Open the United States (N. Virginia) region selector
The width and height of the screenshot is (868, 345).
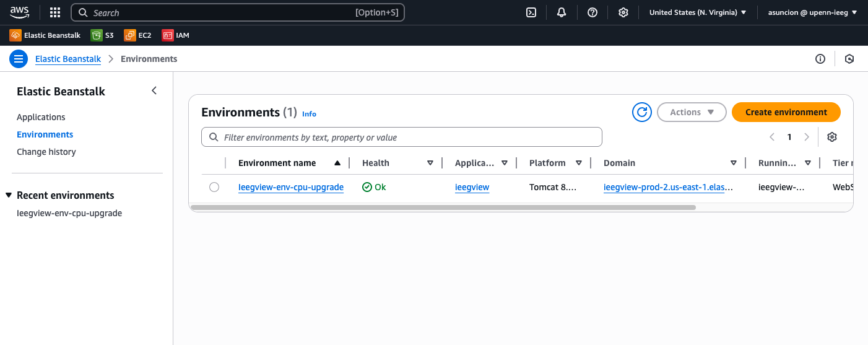[x=698, y=12]
